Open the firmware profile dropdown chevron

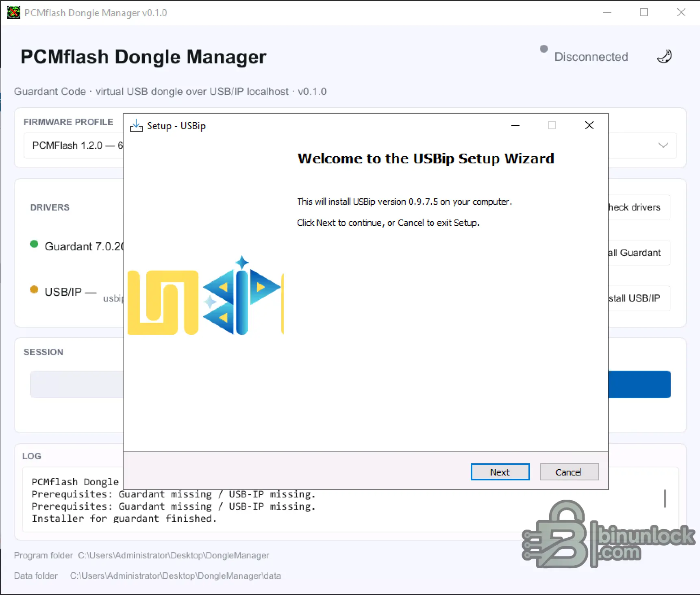coord(663,145)
